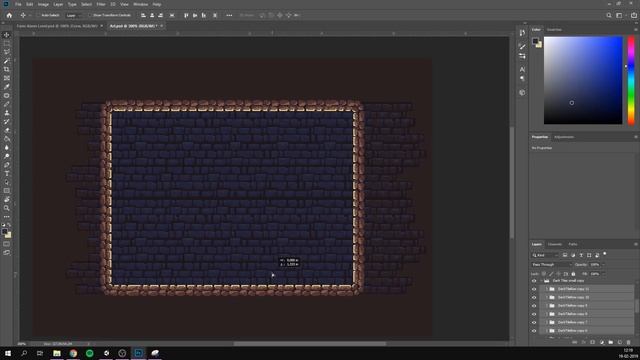The width and height of the screenshot is (640, 360).
Task: Open the Fill slider dropdown arrow
Action: (x=603, y=274)
